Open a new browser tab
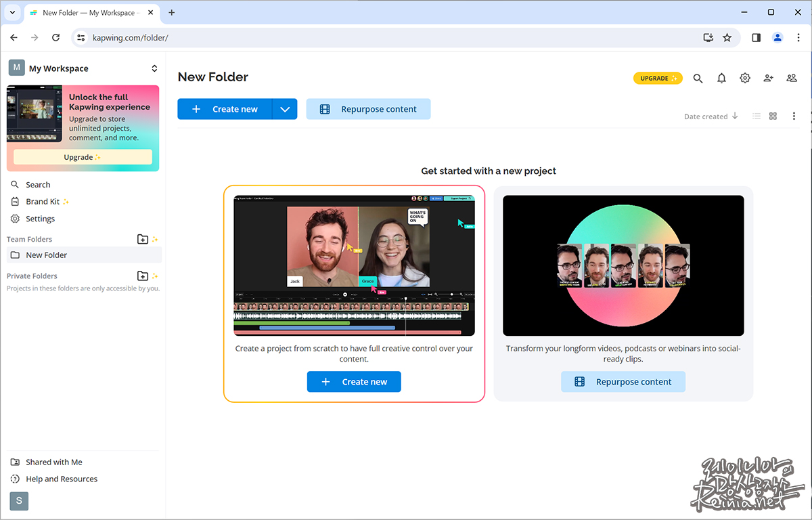Viewport: 812px width, 520px height. 172,12
